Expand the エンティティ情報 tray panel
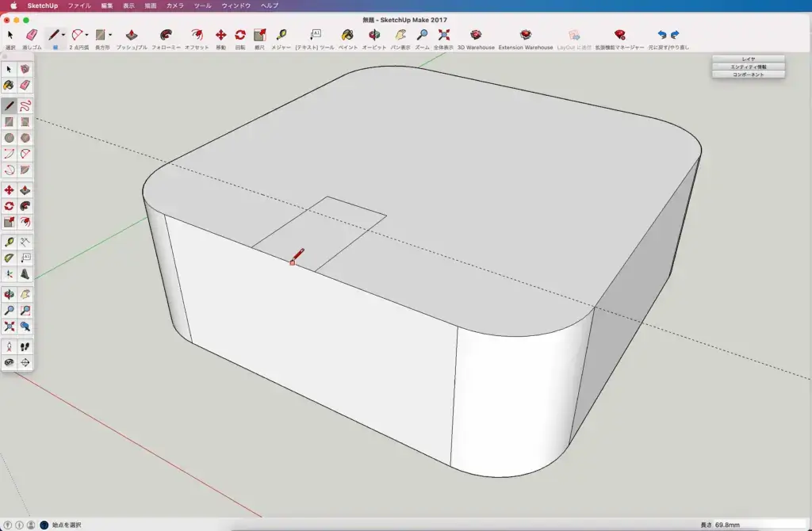This screenshot has width=812, height=531. (749, 67)
